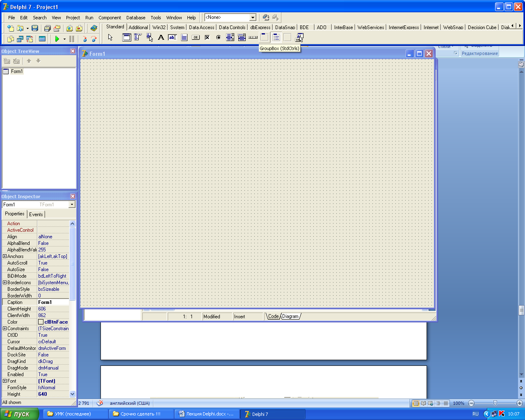Select the PopupMenu component
Screen dimensions: 525x420
tap(149, 37)
